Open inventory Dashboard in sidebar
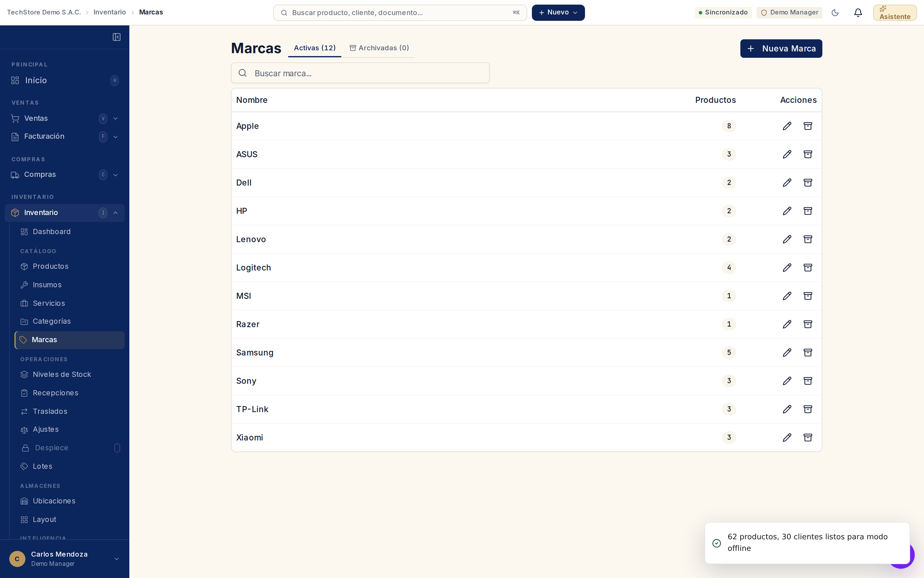 tap(69, 232)
